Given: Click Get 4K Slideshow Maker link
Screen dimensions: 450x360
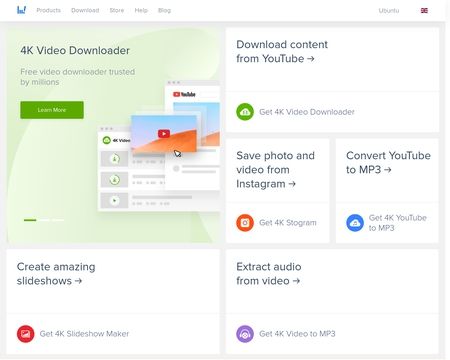Looking at the screenshot, I should (84, 334).
